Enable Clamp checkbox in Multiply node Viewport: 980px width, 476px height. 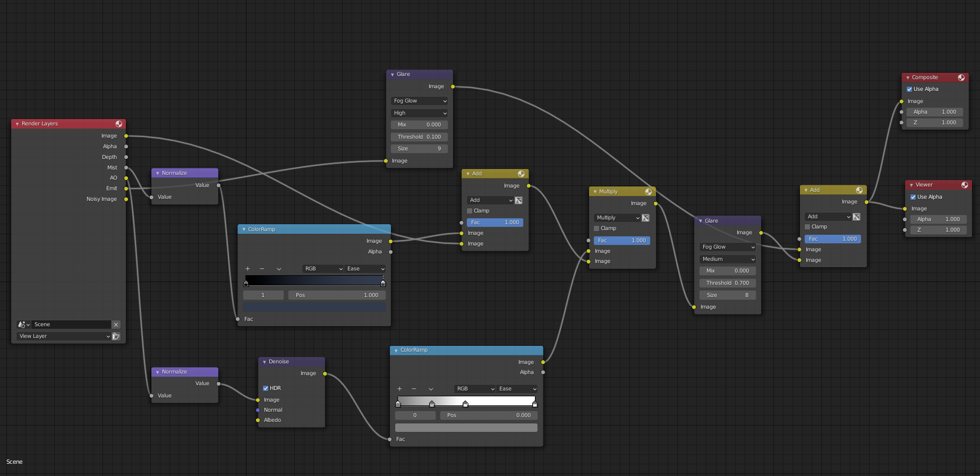click(x=596, y=228)
